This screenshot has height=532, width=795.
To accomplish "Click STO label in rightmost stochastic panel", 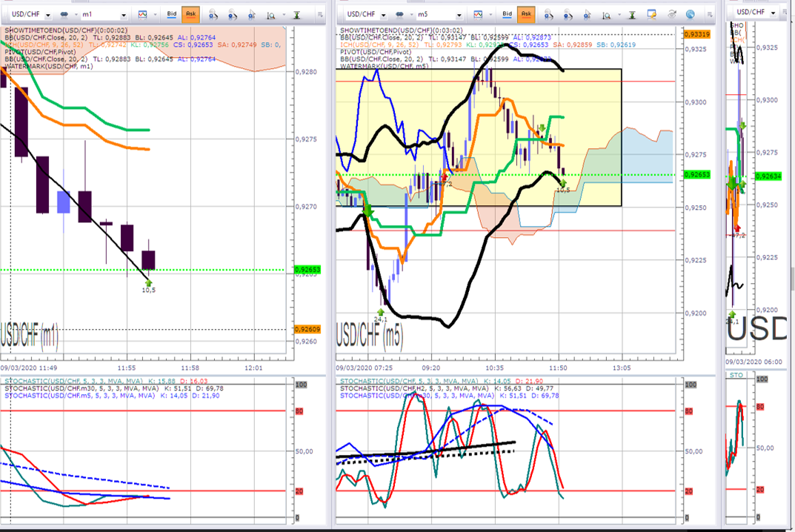I will [x=736, y=375].
